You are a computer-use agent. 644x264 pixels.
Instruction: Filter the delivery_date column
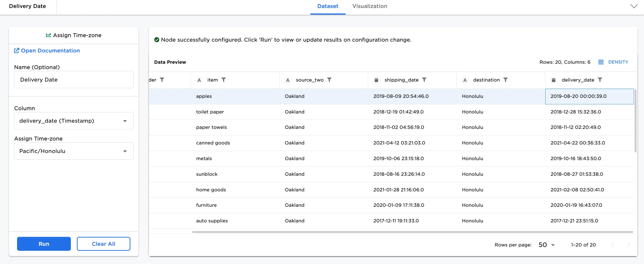tap(600, 80)
